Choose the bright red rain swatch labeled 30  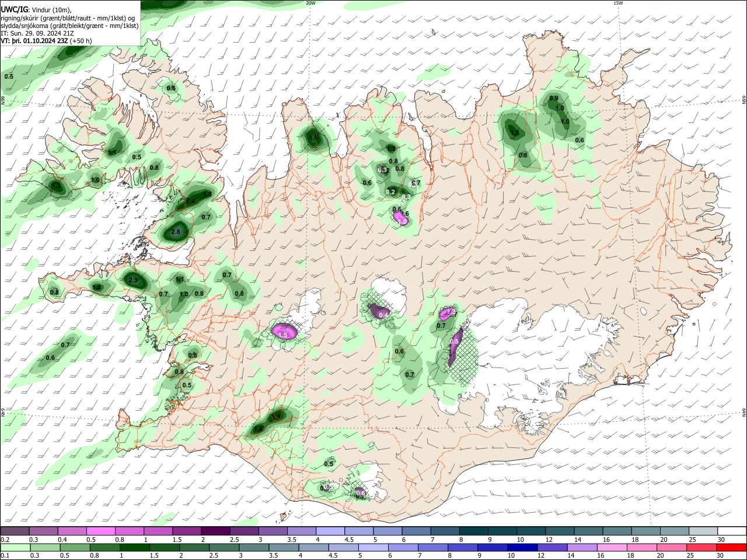click(731, 547)
